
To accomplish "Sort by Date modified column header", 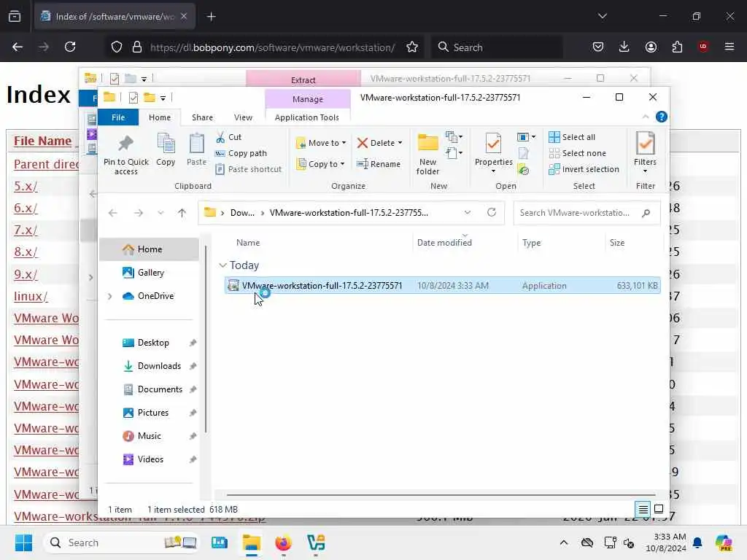I will coord(444,243).
